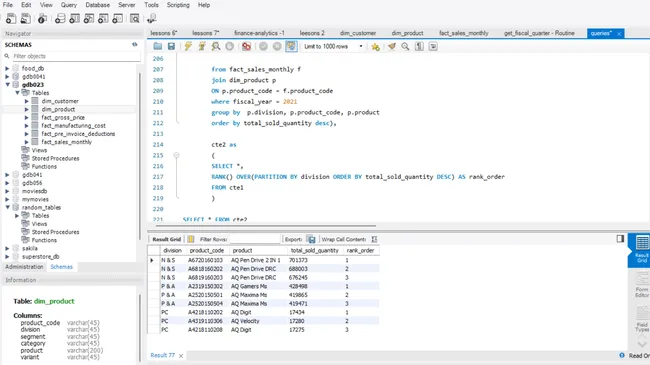Expand the fact_gross_price table
The image size is (650, 365).
click(27, 117)
